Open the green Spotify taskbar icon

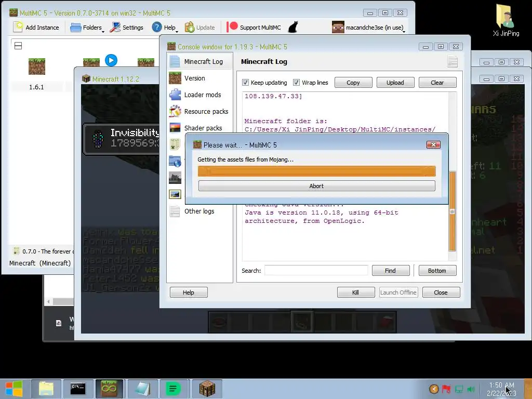point(172,389)
